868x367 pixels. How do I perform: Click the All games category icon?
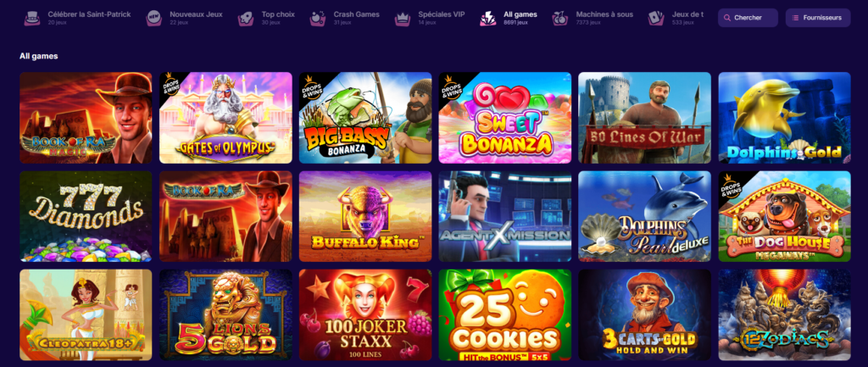click(x=488, y=19)
